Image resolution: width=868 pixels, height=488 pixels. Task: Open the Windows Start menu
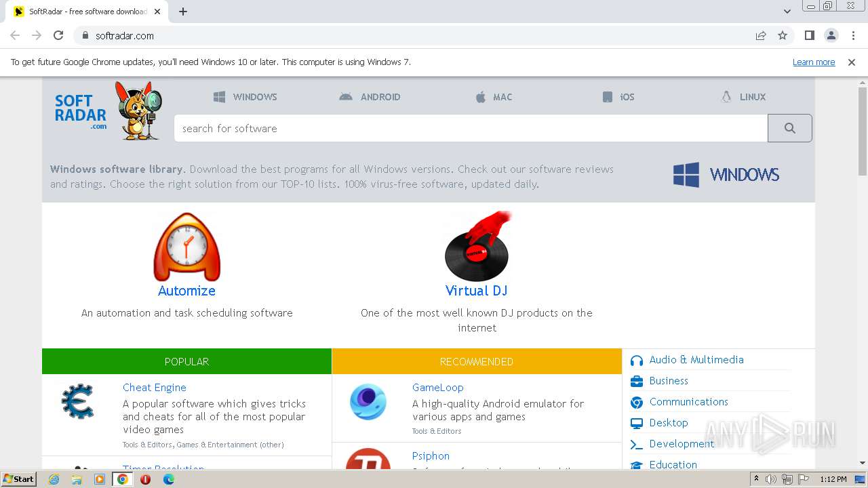tap(18, 479)
